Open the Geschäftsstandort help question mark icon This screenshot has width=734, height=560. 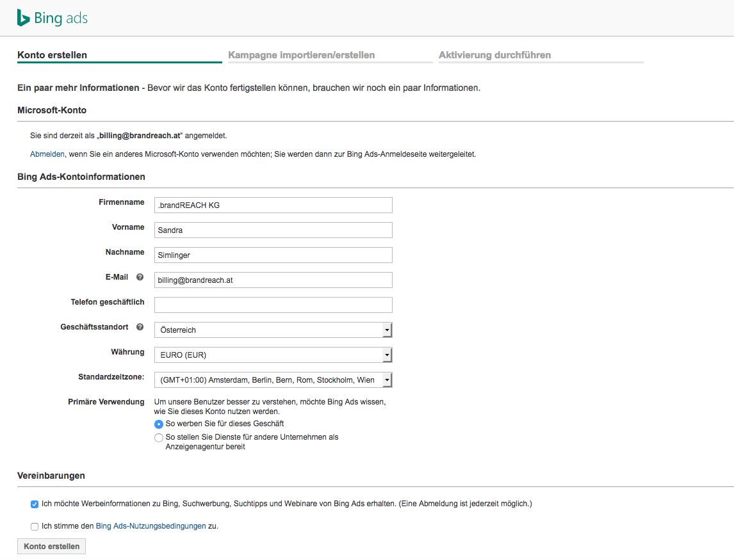[x=140, y=327]
